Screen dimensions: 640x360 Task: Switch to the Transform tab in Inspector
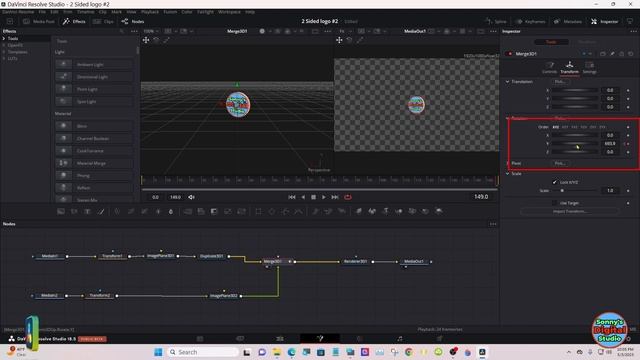click(x=569, y=67)
